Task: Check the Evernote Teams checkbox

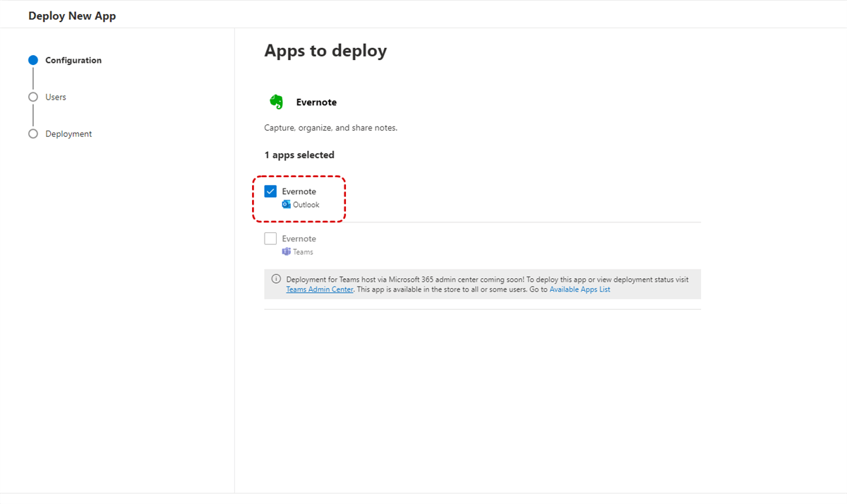Action: tap(270, 239)
